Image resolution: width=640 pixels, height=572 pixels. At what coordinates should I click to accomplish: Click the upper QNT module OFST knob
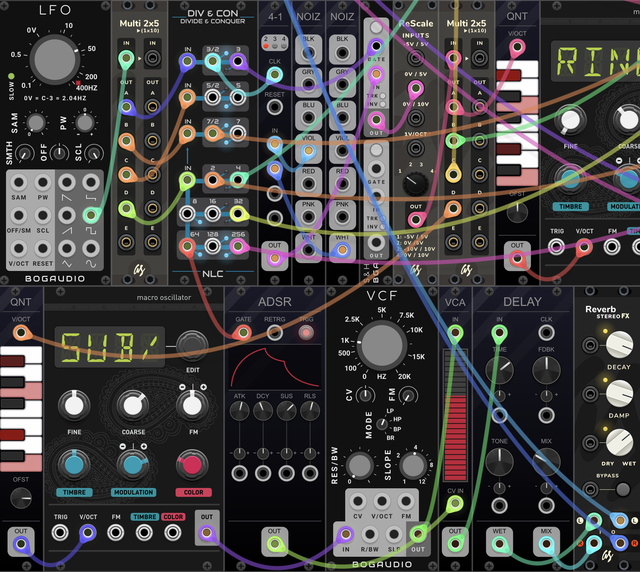coord(517,212)
